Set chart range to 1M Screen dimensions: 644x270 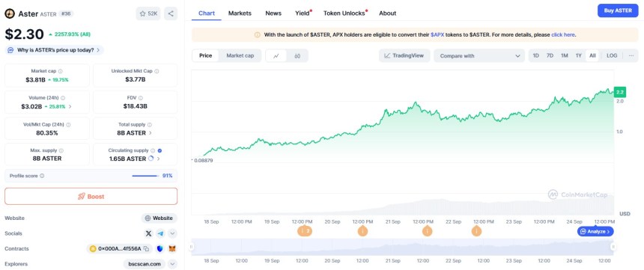565,56
